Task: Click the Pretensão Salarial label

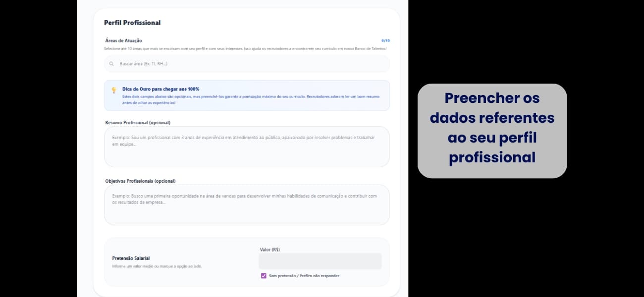Action: tap(131, 258)
